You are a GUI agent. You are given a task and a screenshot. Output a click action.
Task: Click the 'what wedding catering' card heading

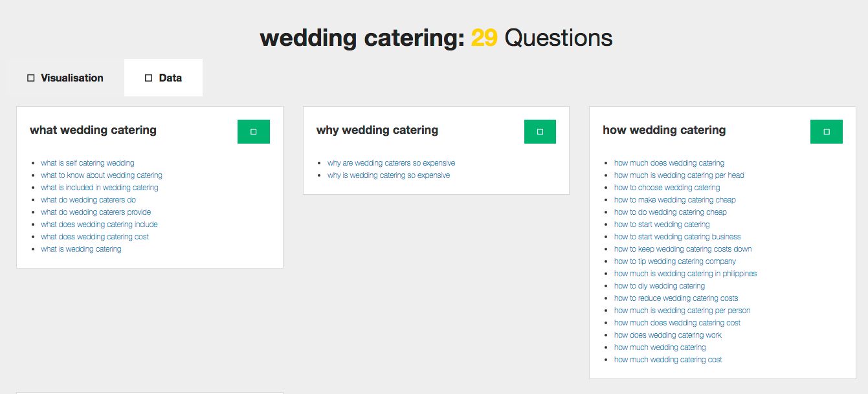[x=93, y=130]
